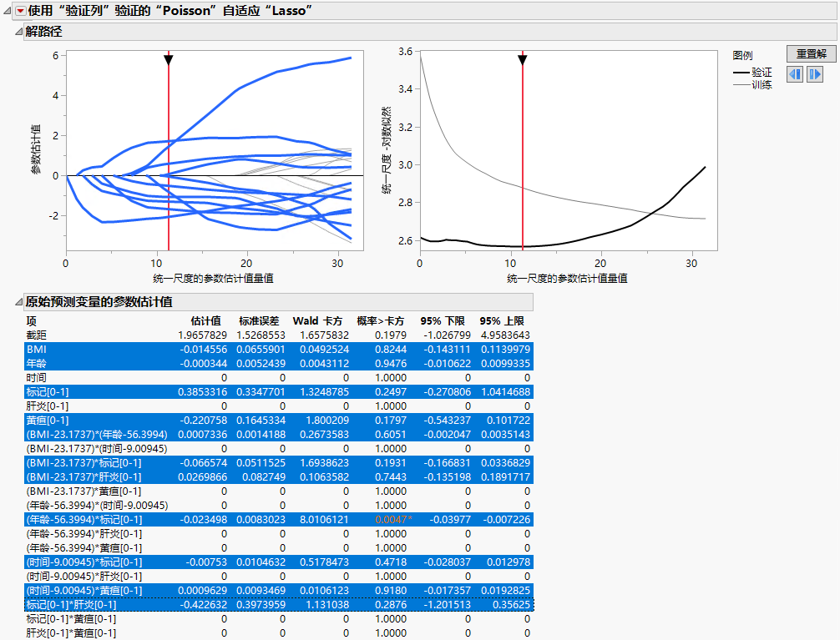
Task: Select the (时间-9.00945)*标记[0-1] row
Action: click(x=278, y=562)
